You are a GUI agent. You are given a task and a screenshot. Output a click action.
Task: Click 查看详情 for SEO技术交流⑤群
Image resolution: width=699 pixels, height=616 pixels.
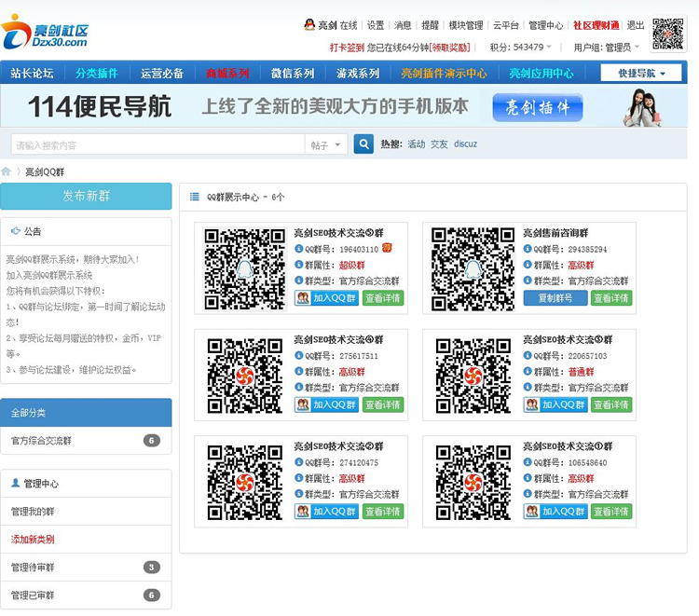coord(383,297)
